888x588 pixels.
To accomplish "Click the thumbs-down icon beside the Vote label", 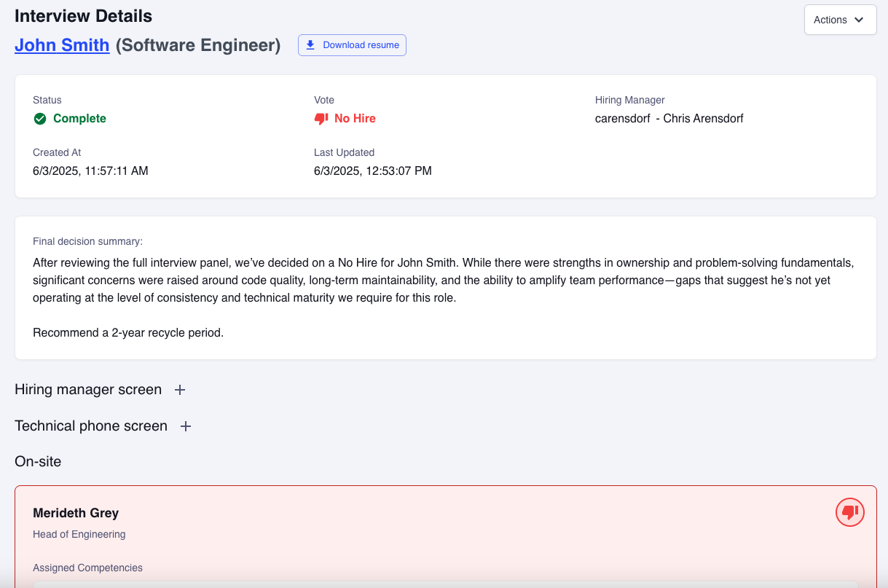I will pos(321,118).
